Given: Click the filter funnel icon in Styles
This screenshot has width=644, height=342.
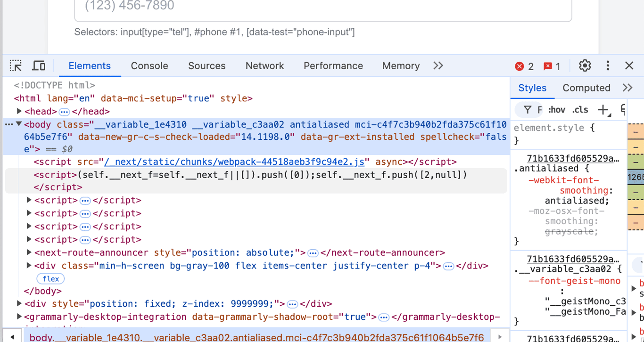Looking at the screenshot, I should click(528, 110).
